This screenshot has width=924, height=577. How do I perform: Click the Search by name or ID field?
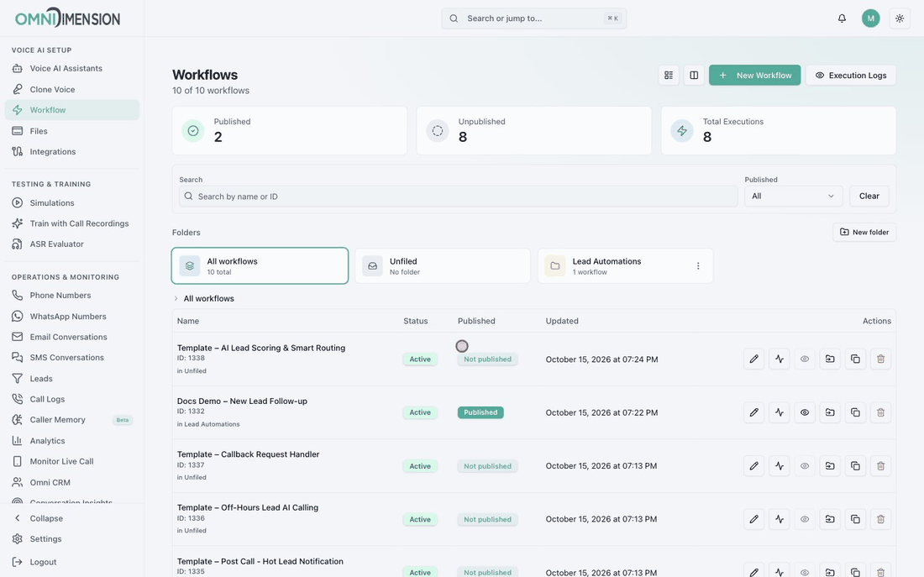459,197
